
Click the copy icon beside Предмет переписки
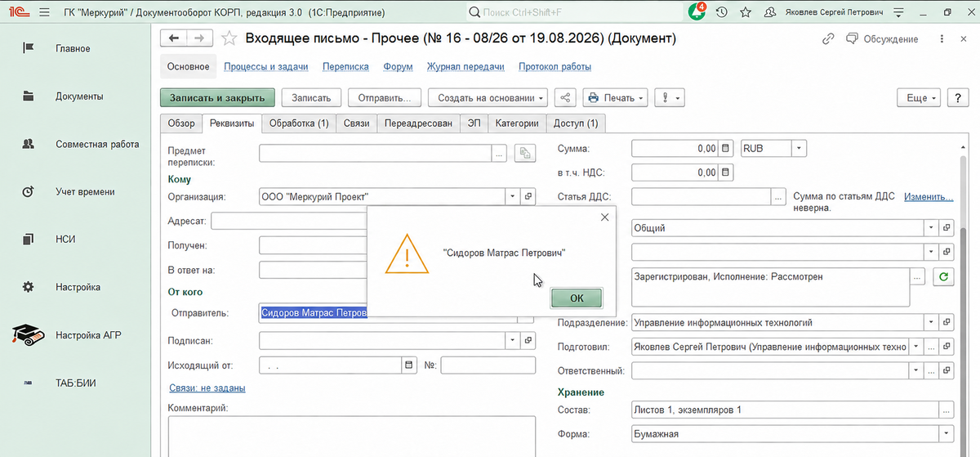click(x=523, y=154)
